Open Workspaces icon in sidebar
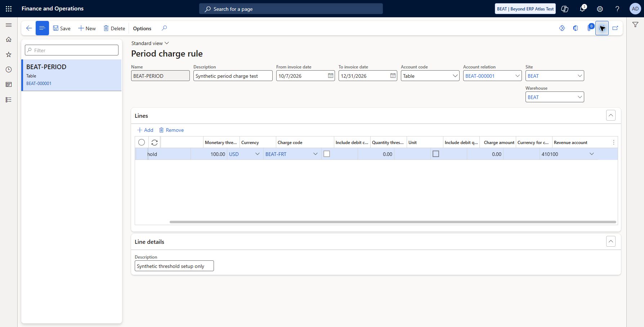Screen dimensions: 644x327 click(9, 85)
